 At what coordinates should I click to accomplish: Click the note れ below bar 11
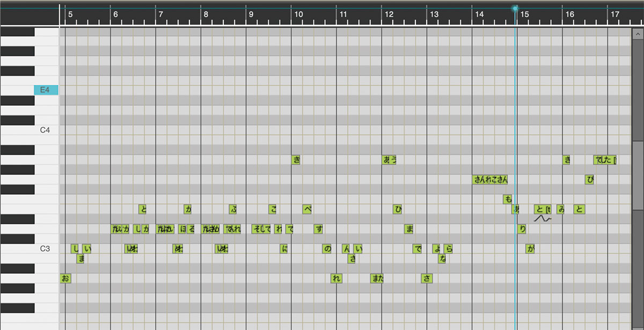click(336, 278)
